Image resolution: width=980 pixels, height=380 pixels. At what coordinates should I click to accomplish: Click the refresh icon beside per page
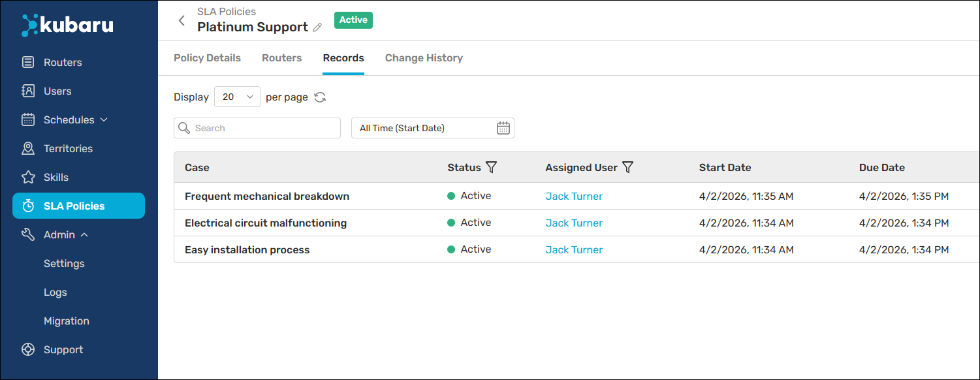pyautogui.click(x=320, y=97)
